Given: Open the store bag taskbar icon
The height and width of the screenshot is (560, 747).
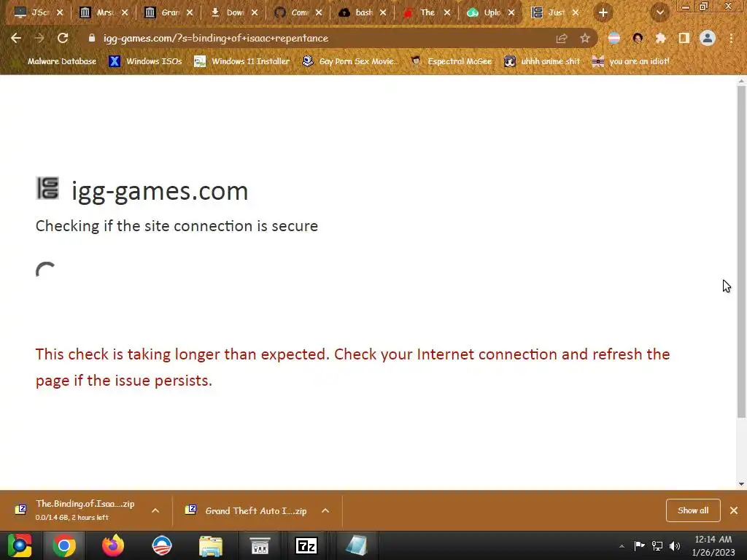Looking at the screenshot, I should point(260,545).
